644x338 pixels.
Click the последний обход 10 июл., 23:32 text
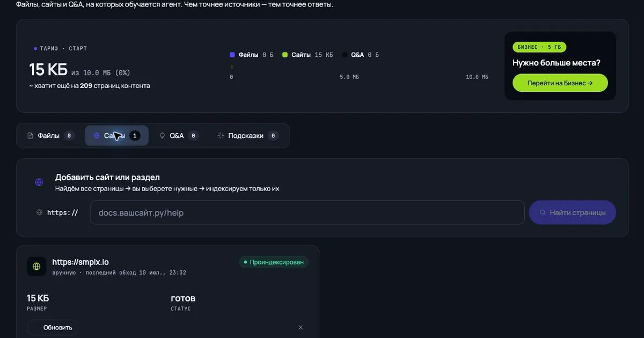135,273
